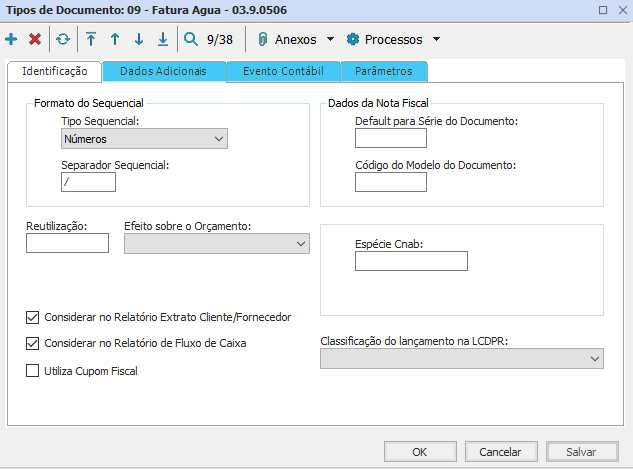Go to next record down arrow
Screen dimensions: 633x469
(139, 40)
